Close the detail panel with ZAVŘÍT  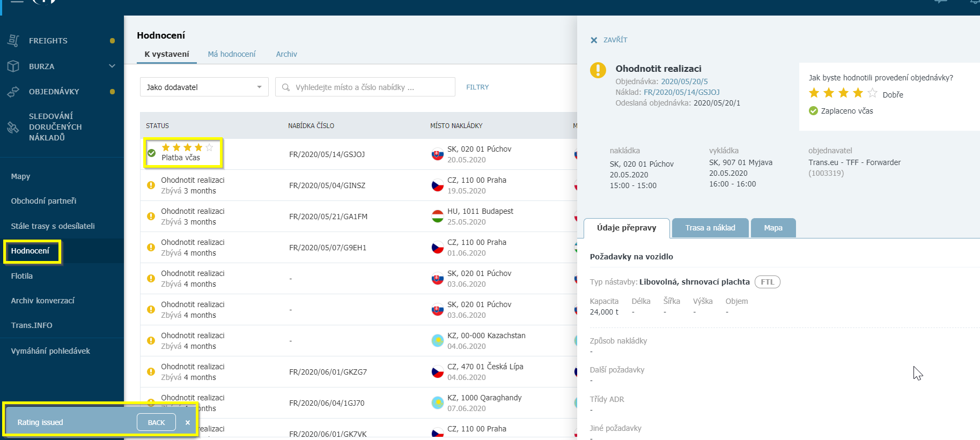(609, 40)
